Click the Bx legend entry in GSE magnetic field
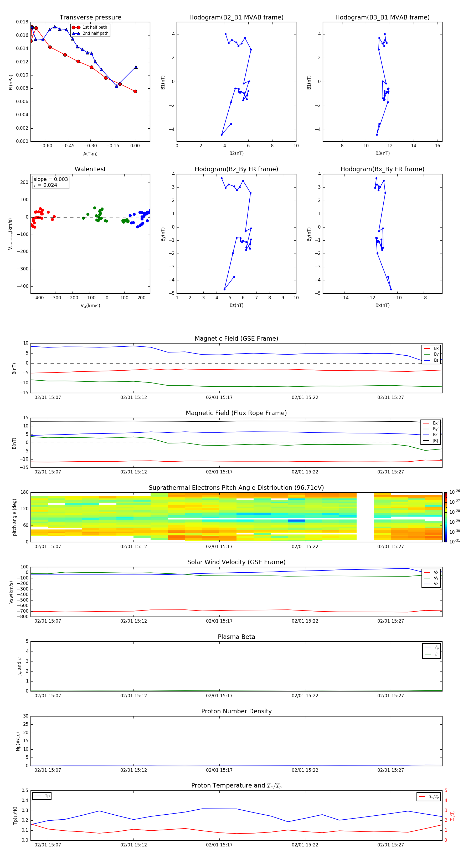The image size is (473, 868). 431,349
